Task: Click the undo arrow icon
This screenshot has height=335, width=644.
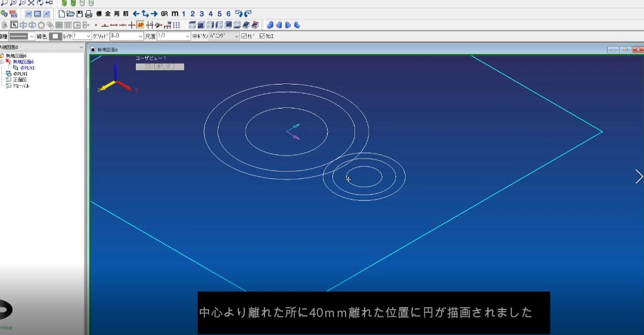Action: pyautogui.click(x=239, y=14)
